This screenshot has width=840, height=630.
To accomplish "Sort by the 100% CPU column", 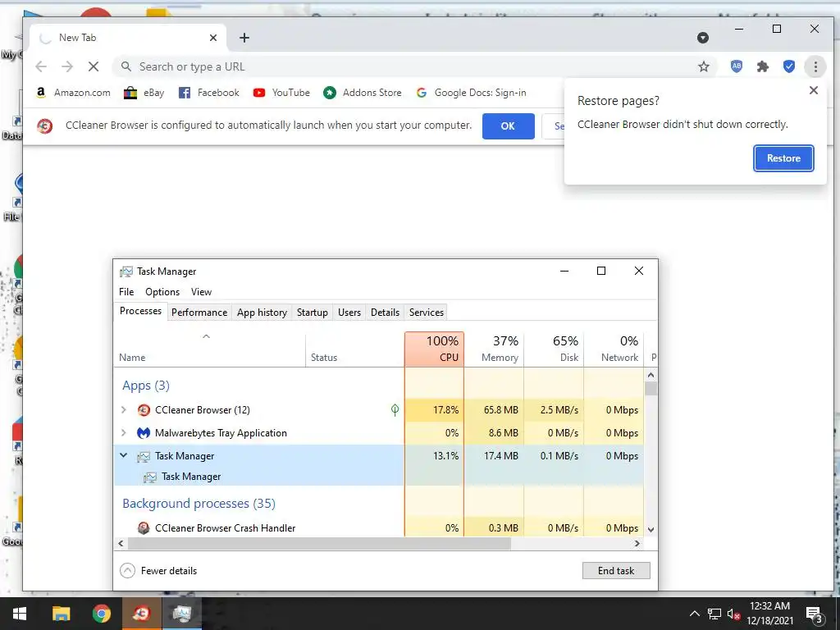I will point(434,349).
